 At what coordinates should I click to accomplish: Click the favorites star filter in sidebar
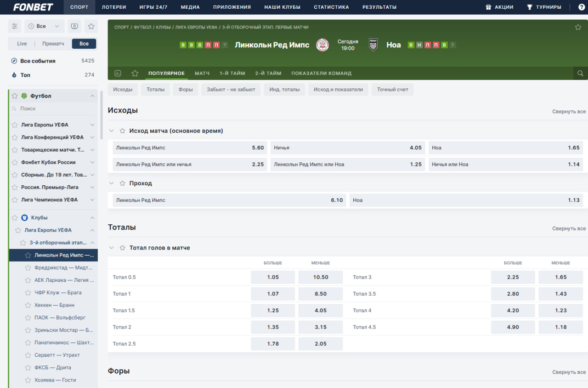[x=91, y=26]
